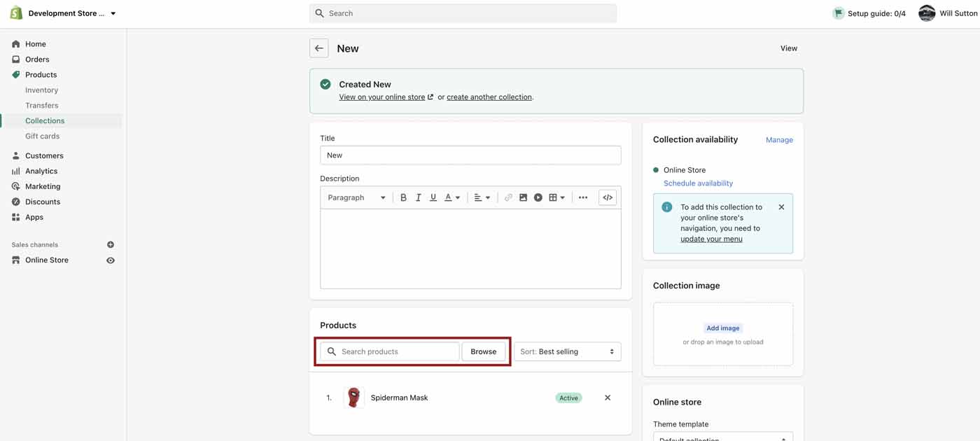Open Will Sutton account menu
This screenshot has height=441, width=980.
948,13
